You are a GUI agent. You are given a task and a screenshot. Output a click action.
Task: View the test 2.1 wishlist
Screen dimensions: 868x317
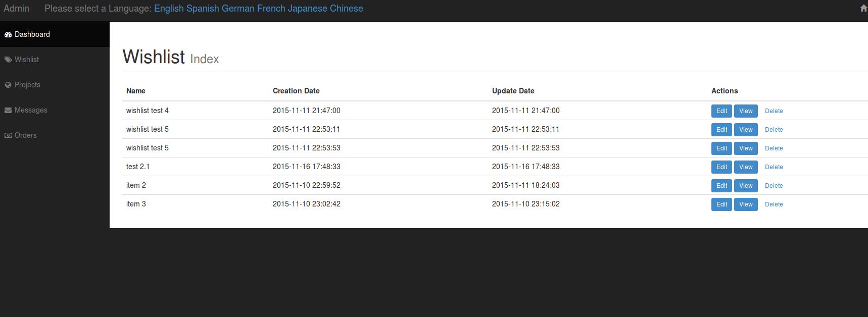[x=746, y=167]
